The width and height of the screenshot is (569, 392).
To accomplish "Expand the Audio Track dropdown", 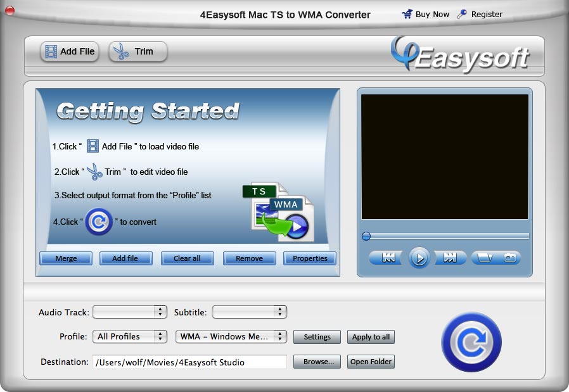I will coord(129,312).
